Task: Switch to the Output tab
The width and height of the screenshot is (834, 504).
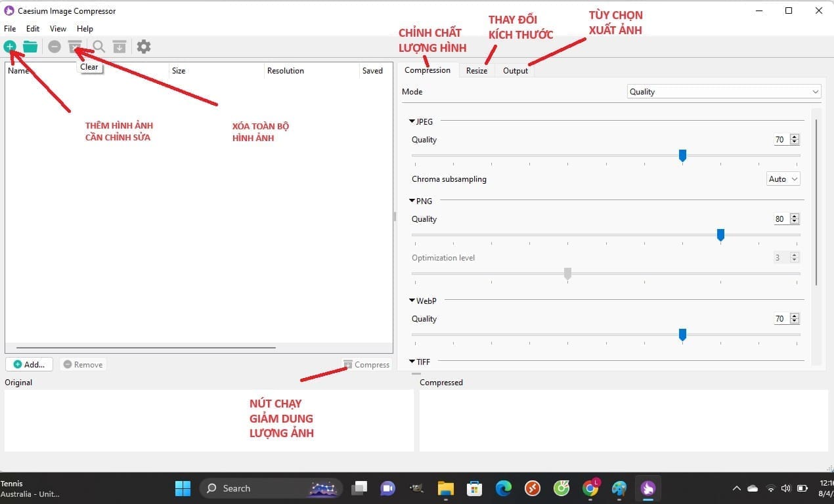Action: 516,71
